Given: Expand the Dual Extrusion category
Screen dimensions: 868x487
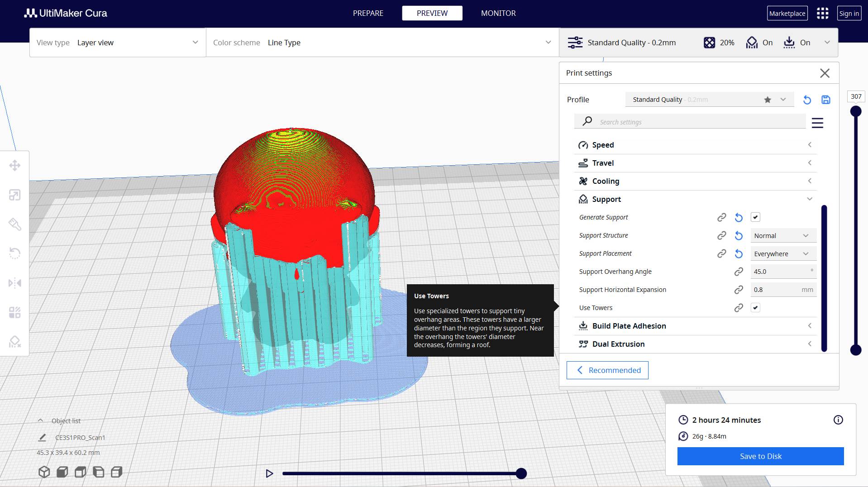Looking at the screenshot, I should tap(695, 344).
